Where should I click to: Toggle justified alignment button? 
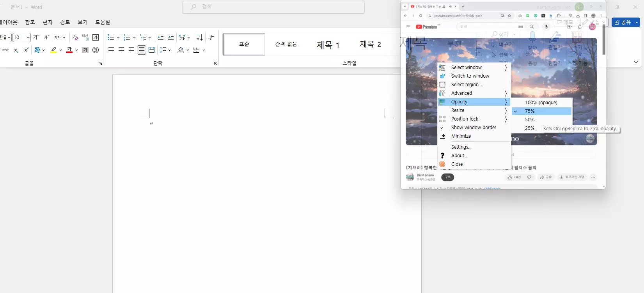pyautogui.click(x=142, y=50)
